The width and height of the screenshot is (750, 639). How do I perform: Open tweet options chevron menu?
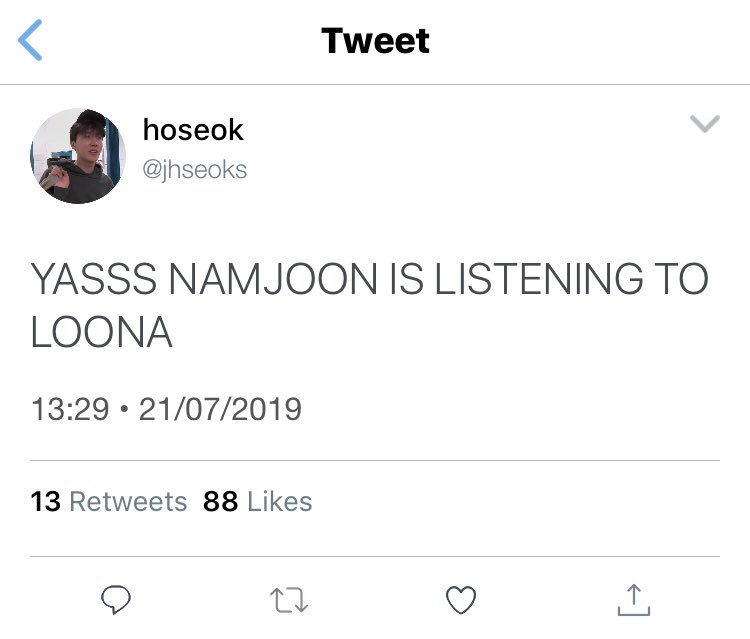click(705, 123)
